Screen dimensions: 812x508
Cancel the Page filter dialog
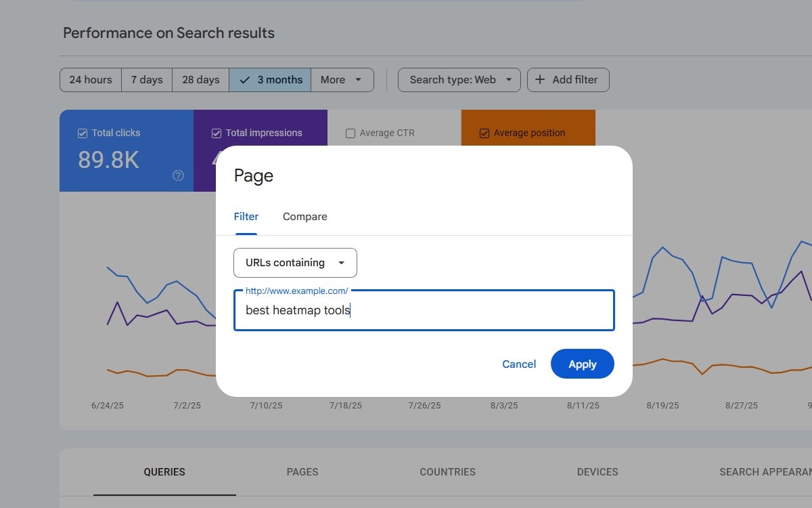518,364
